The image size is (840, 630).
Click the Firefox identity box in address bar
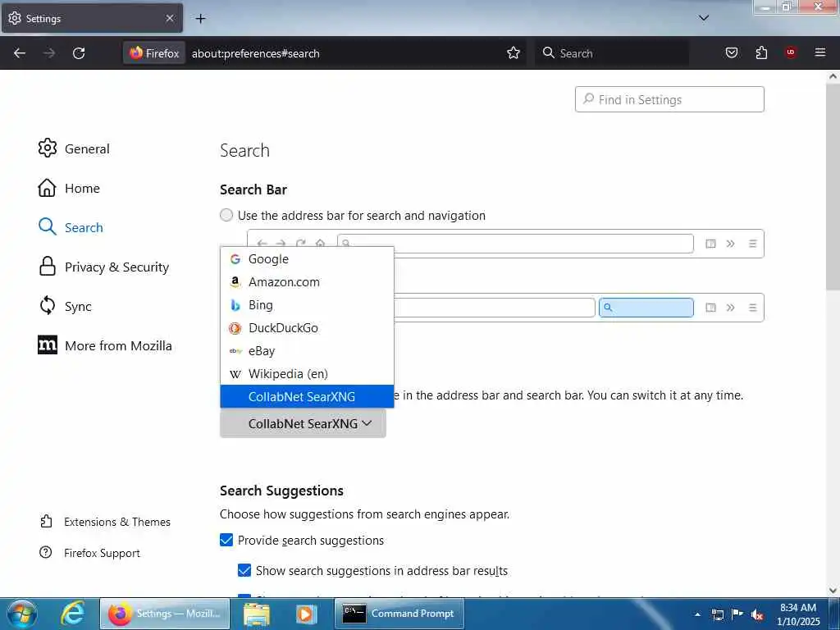(x=154, y=53)
